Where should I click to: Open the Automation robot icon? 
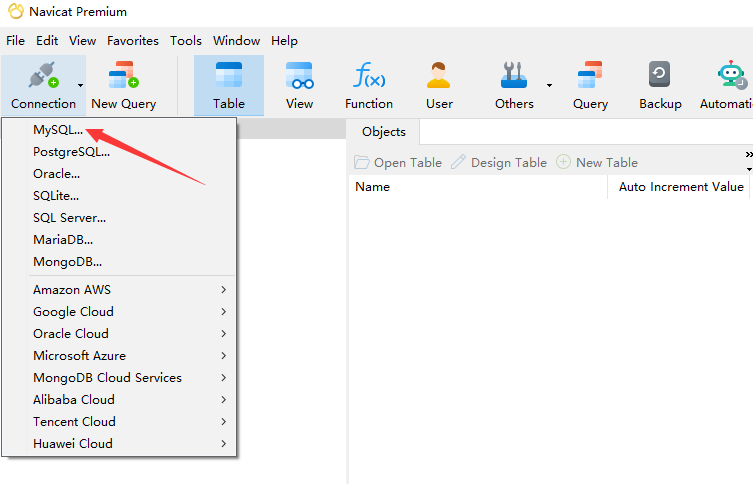click(x=731, y=74)
